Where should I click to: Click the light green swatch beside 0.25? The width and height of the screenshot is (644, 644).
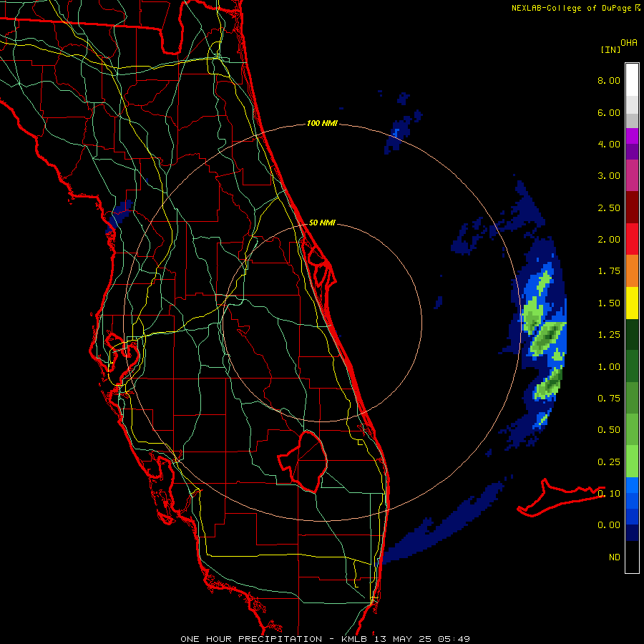(x=632, y=462)
